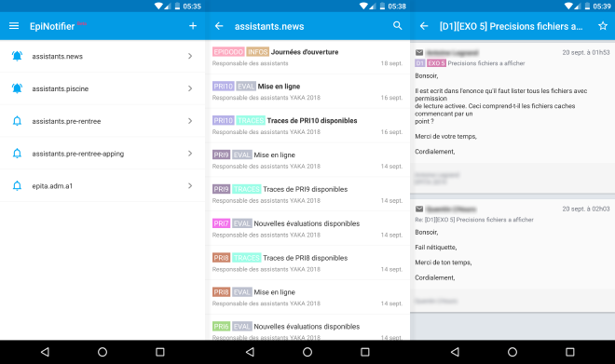This screenshot has width=615, height=364.
Task: Open Traces de PRI10 disponibles post
Action: (x=307, y=126)
